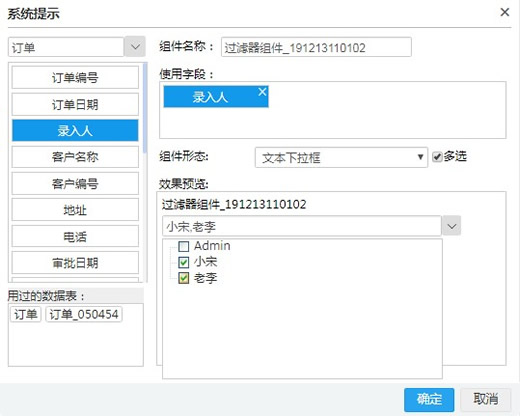Select the 订单日期 field
Screen dimensions: 520x416
tap(75, 104)
